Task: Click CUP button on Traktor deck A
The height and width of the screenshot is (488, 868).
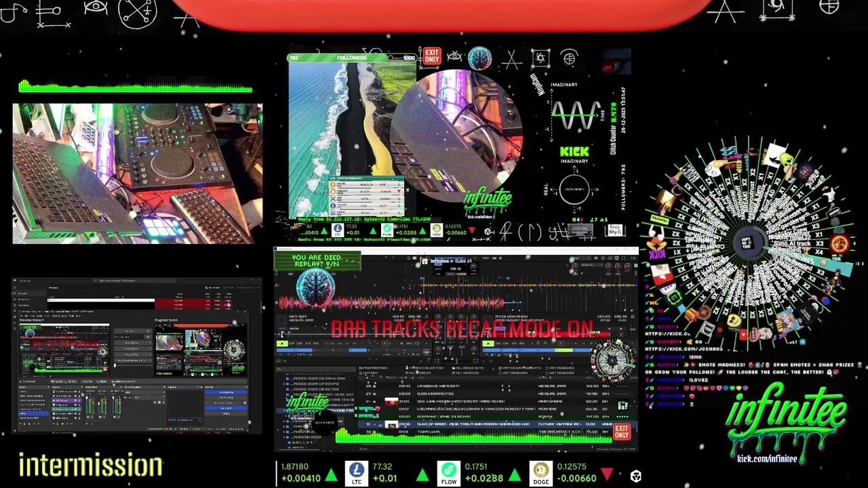Action: pos(299,344)
